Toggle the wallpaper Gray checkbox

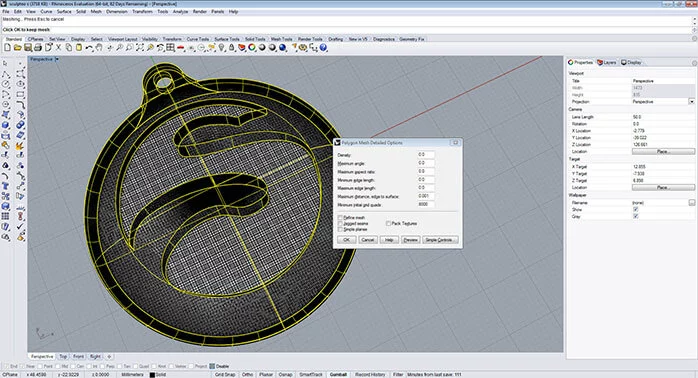[x=636, y=216]
